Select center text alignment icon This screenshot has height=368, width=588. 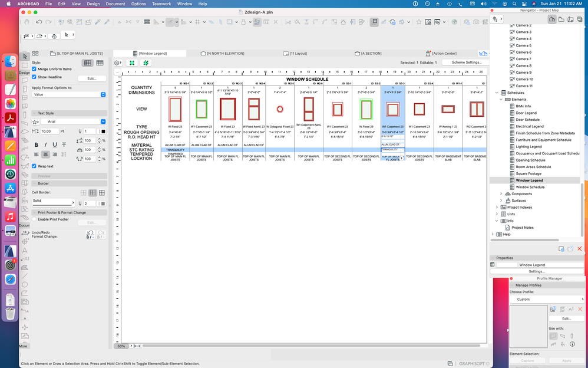[46, 155]
